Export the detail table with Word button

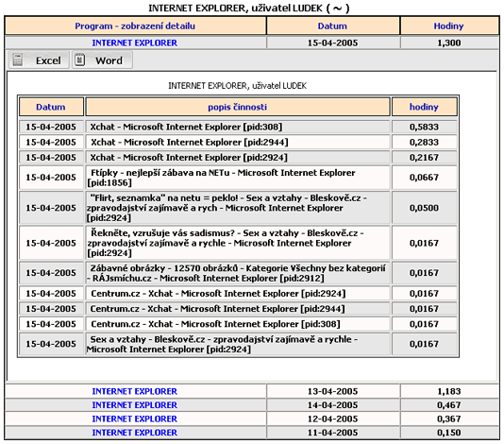tap(102, 60)
